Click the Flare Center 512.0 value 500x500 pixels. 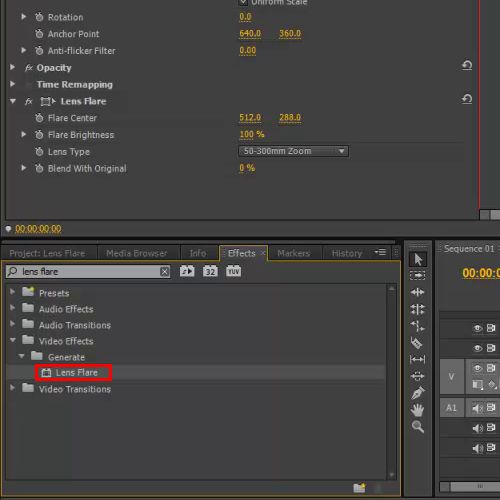coord(250,117)
